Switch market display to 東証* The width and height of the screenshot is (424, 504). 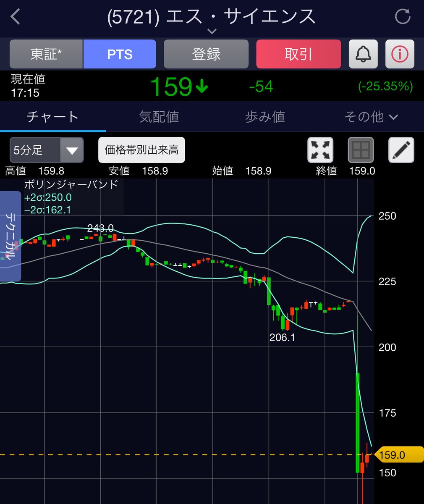pos(46,54)
